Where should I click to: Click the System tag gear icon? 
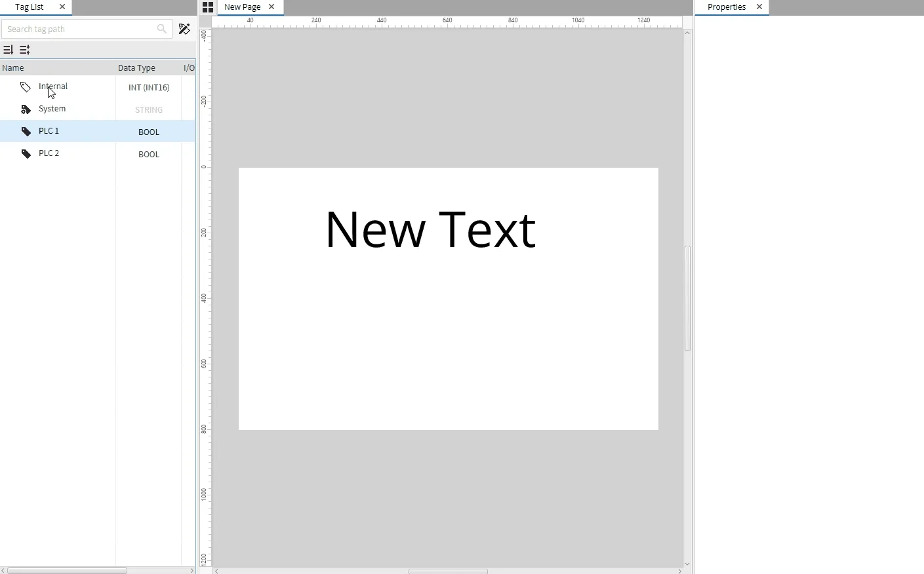click(26, 109)
